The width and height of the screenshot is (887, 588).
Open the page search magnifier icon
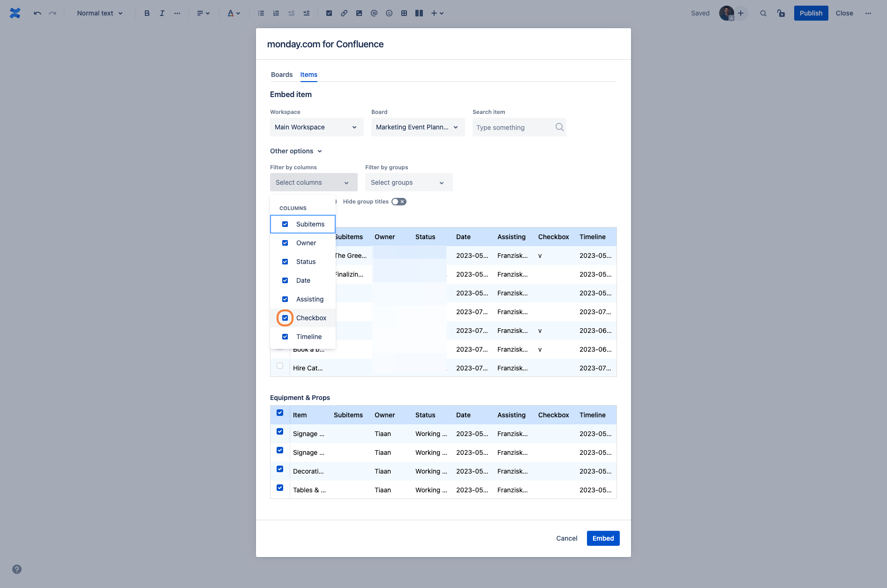[763, 13]
